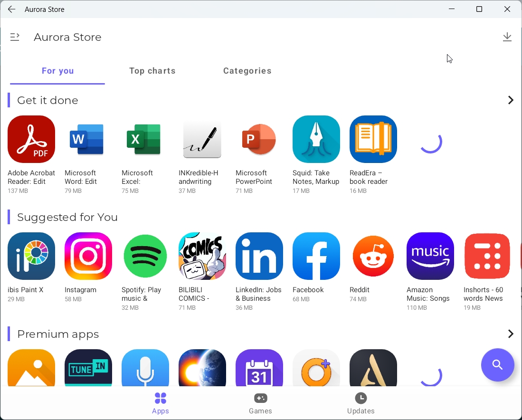Expand the Get it done section arrow
This screenshot has width=522, height=420.
pos(510,100)
